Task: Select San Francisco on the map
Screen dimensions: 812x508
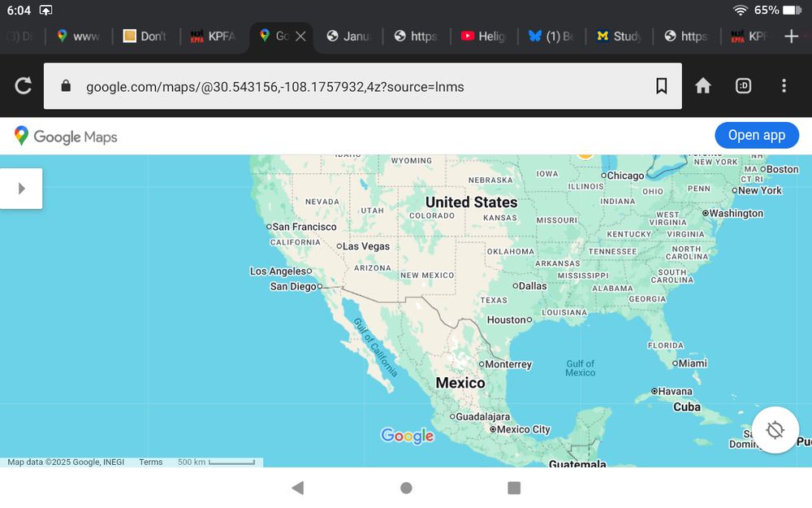Action: pyautogui.click(x=301, y=227)
